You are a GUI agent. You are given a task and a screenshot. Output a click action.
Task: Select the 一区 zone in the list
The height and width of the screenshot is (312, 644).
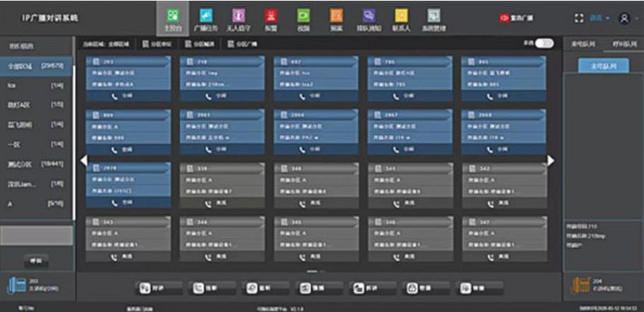(x=36, y=144)
